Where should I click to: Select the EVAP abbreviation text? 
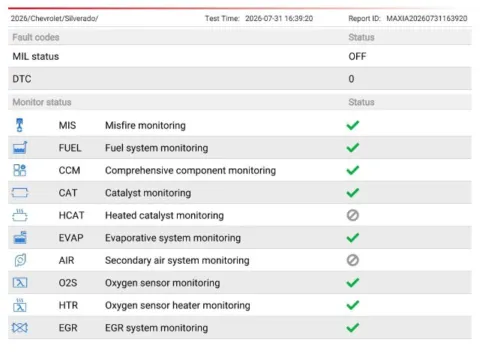[x=71, y=238]
